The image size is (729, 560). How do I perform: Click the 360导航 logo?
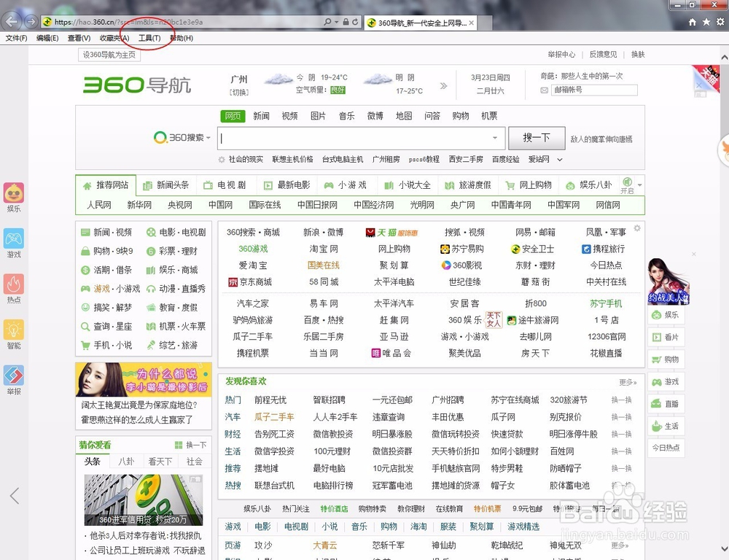137,85
